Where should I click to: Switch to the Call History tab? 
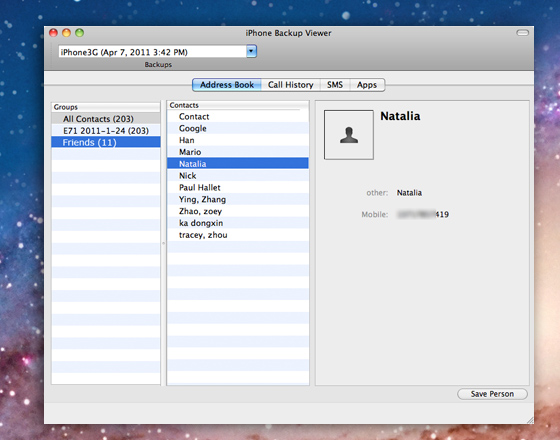[x=290, y=85]
